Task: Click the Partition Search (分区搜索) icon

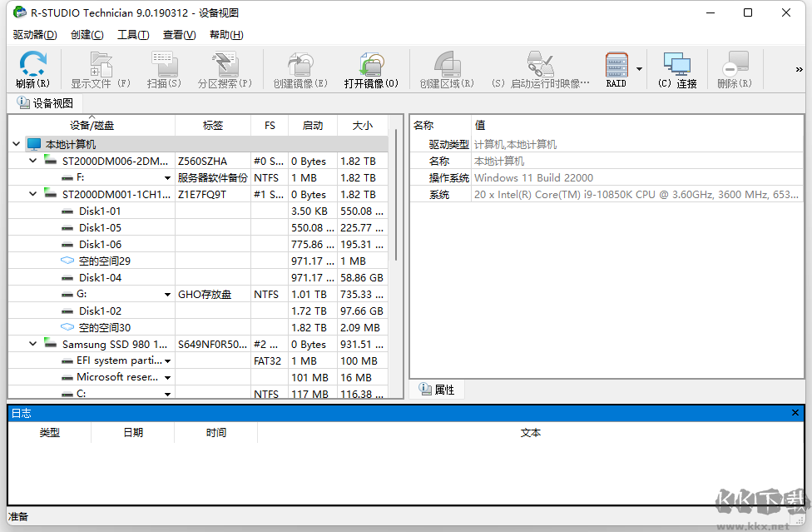Action: 225,69
